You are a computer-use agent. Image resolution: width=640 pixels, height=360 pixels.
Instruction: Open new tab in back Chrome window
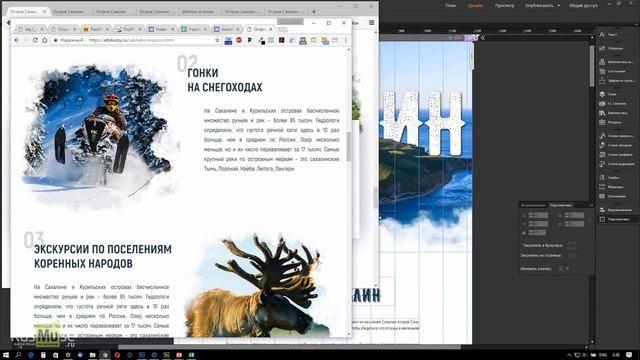313,11
